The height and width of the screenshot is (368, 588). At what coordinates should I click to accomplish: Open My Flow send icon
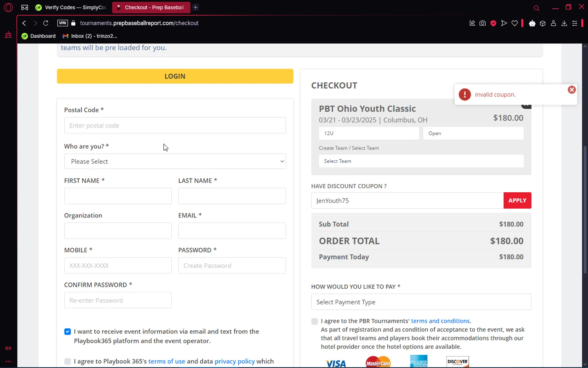pos(504,23)
